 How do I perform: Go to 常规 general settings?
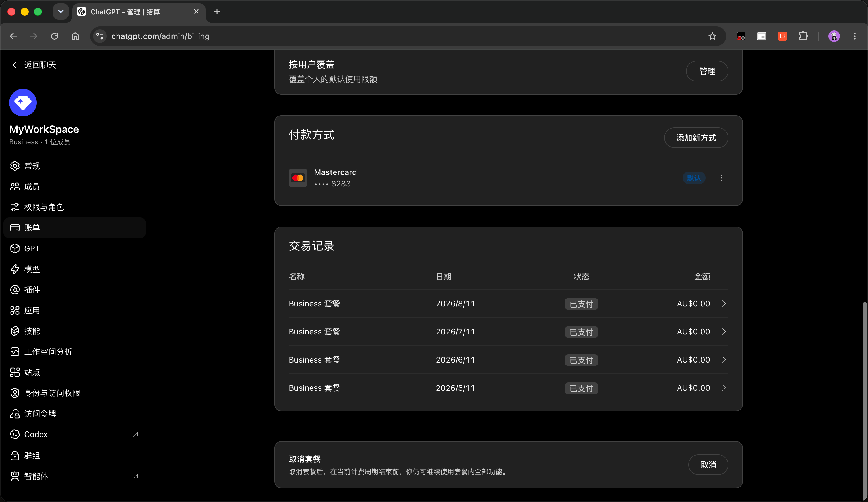(74, 166)
